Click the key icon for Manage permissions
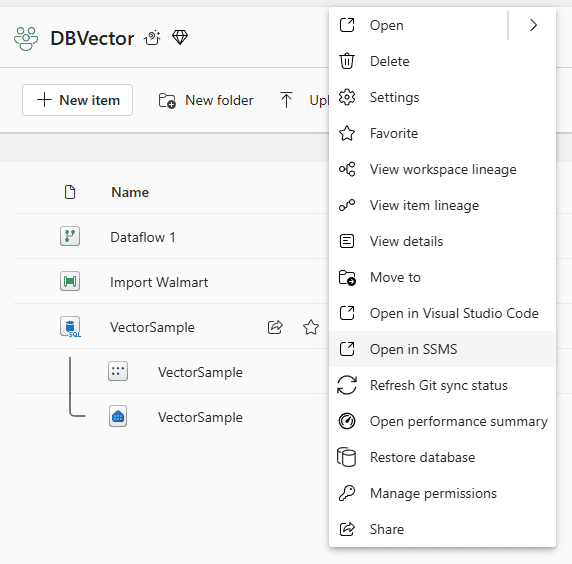The image size is (572, 564). pos(347,493)
